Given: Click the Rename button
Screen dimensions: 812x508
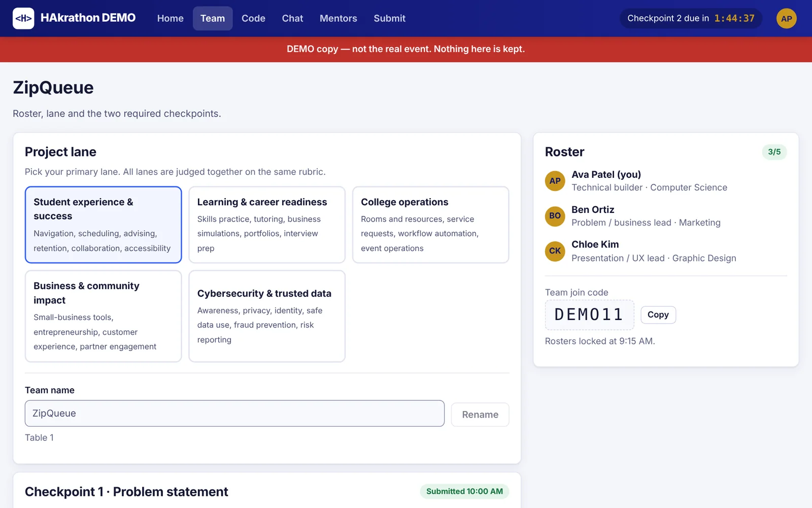Looking at the screenshot, I should pos(480,415).
